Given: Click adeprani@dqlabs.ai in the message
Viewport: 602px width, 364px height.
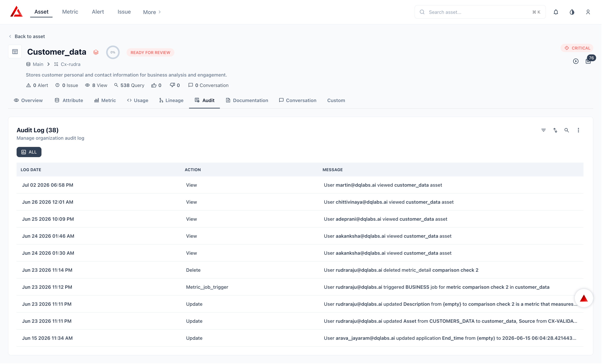Looking at the screenshot, I should coord(359,219).
